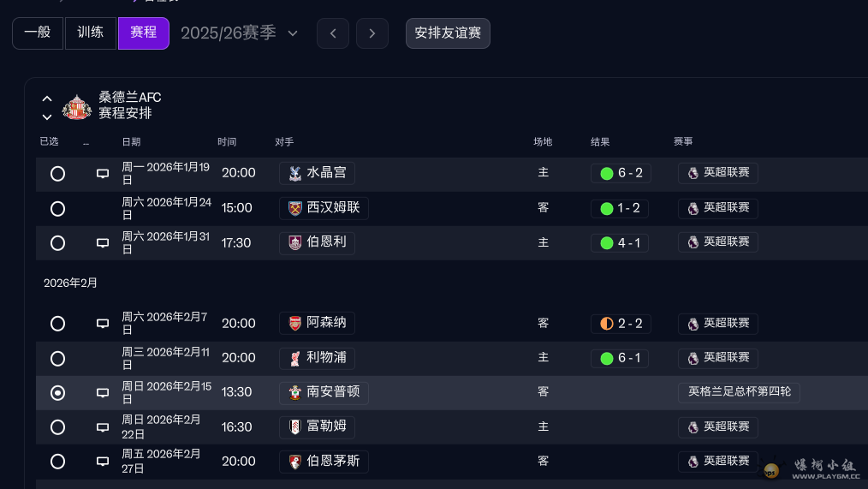Select the radio button for 阿森纳 fixture
868x489 pixels.
[57, 324]
